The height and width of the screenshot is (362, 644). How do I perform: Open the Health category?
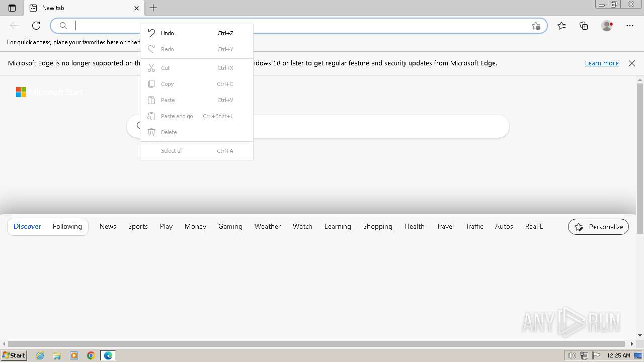coord(415,227)
